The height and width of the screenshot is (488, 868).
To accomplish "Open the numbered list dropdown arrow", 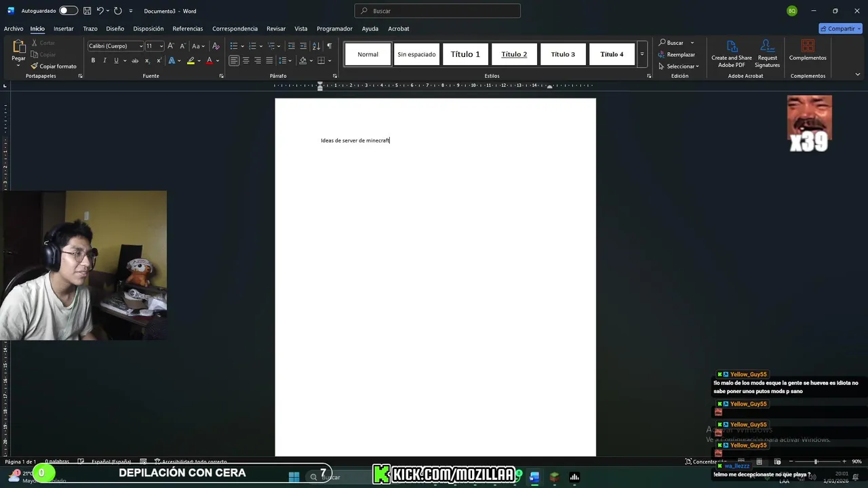I will 261,46.
